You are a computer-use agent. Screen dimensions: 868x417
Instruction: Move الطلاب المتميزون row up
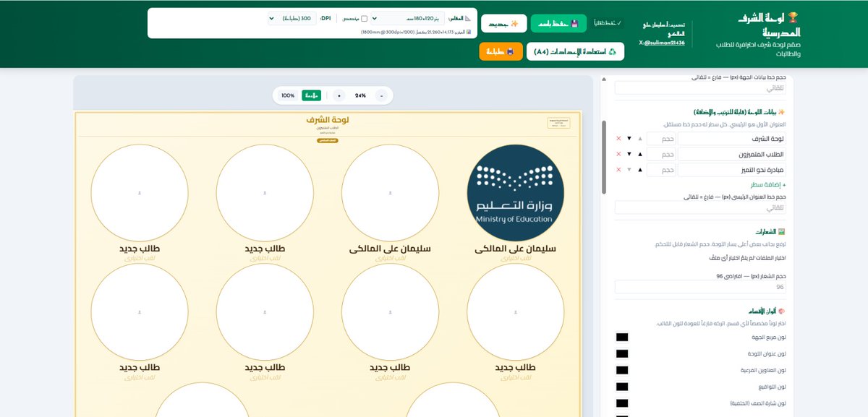640,154
